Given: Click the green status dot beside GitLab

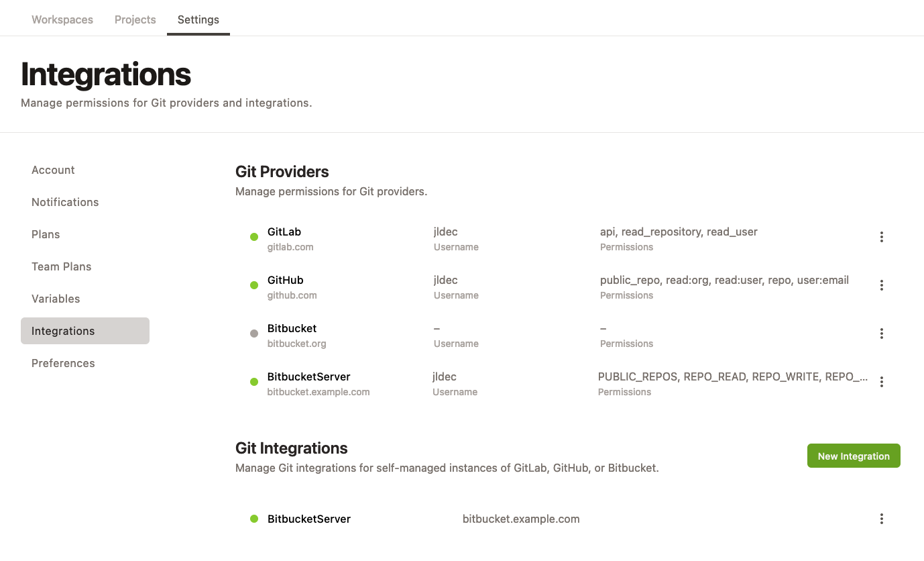Looking at the screenshot, I should 253,236.
